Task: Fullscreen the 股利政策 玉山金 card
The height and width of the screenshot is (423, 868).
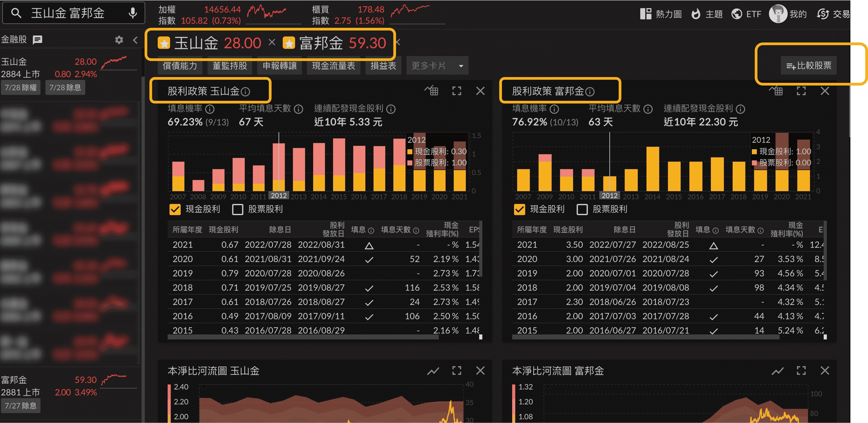Action: [457, 91]
